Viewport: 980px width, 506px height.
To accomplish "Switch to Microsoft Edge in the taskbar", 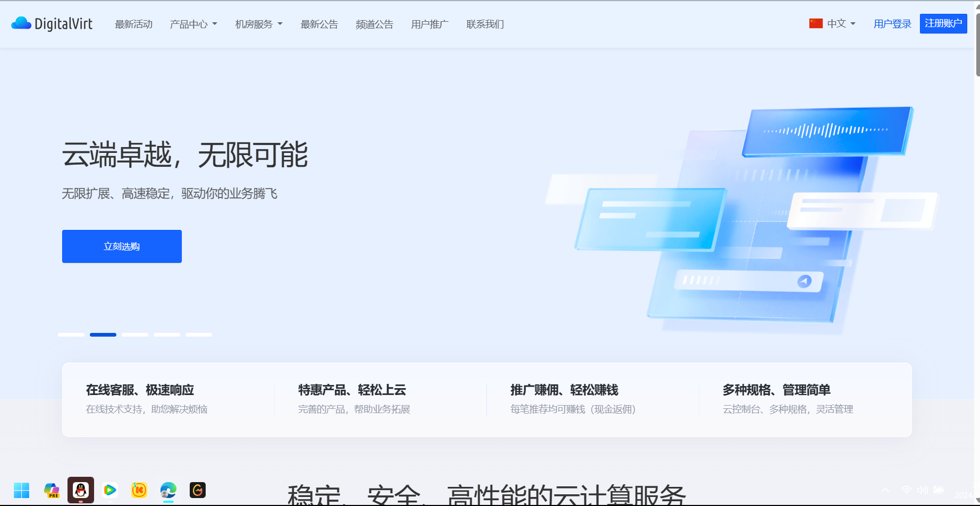I will click(168, 490).
